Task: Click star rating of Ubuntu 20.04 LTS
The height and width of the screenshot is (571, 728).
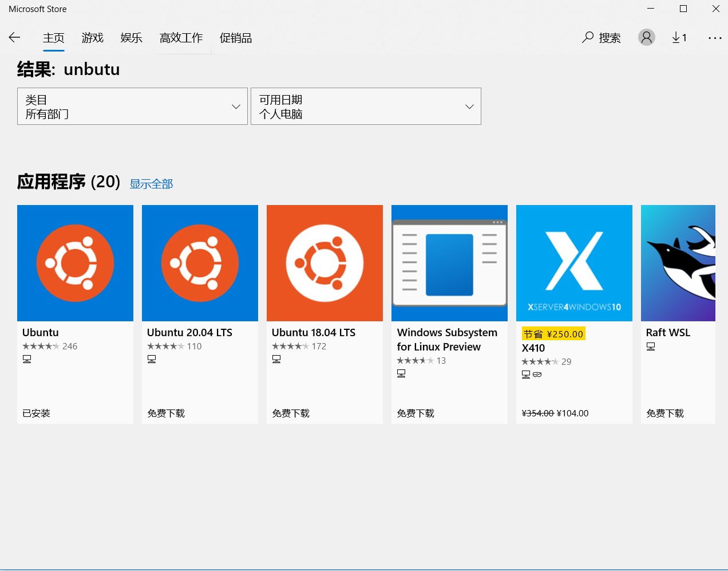Action: [x=165, y=346]
